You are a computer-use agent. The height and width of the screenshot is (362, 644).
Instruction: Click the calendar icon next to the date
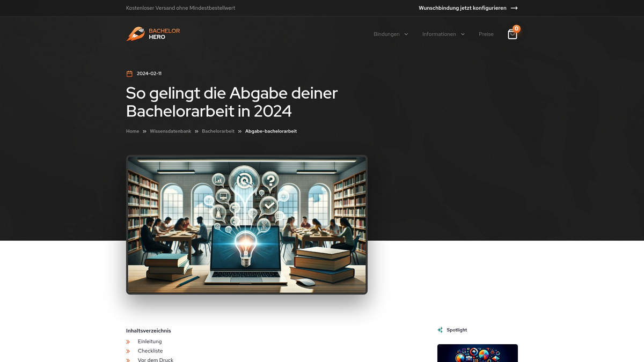[129, 73]
